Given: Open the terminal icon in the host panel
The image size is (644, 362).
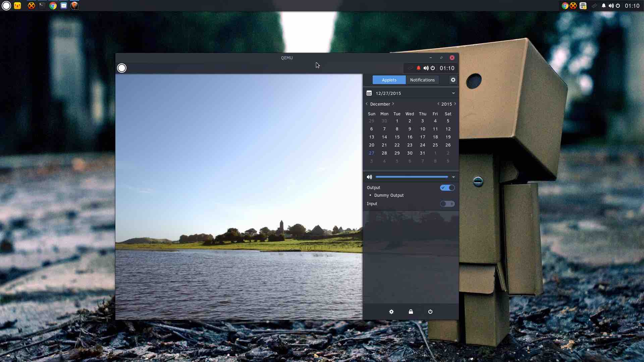Looking at the screenshot, I should (x=42, y=6).
